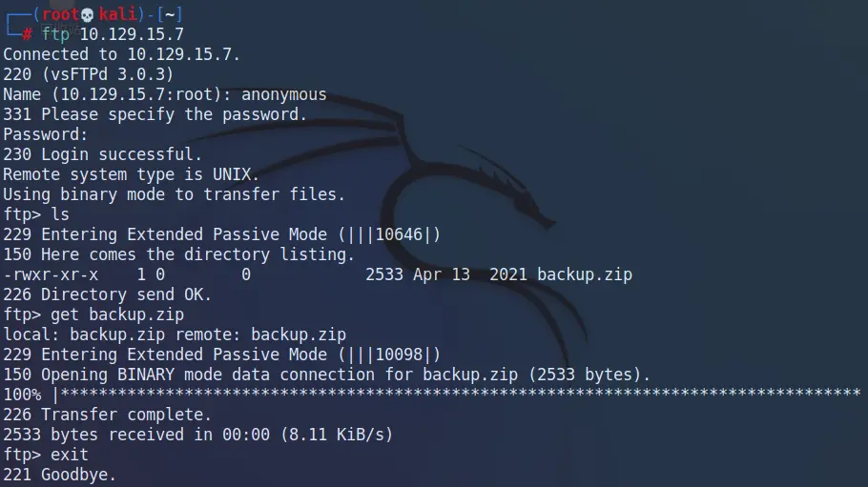This screenshot has width=868, height=487.
Task: Click the skull icon in the prompt
Action: [x=89, y=14]
